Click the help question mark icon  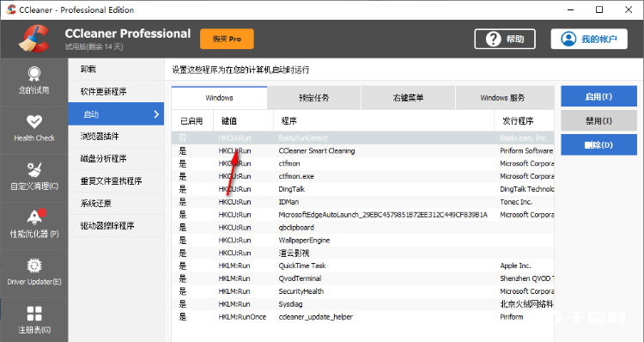pos(493,39)
